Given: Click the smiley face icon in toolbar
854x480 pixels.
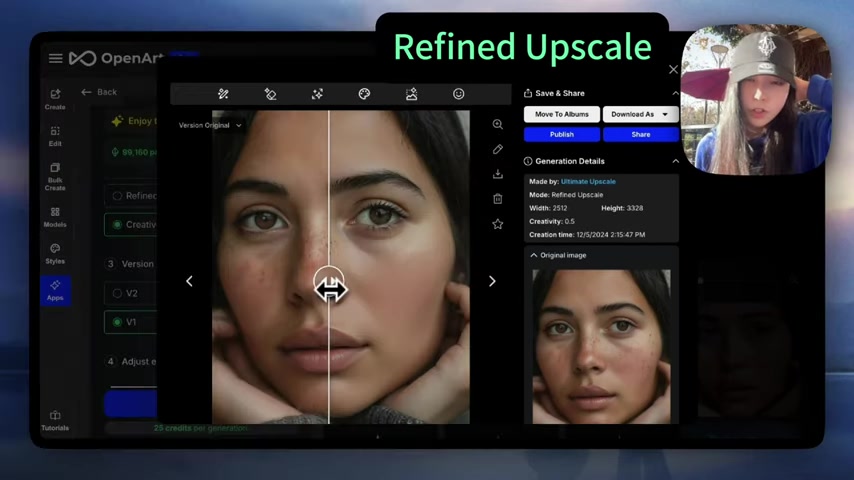Looking at the screenshot, I should pos(458,94).
